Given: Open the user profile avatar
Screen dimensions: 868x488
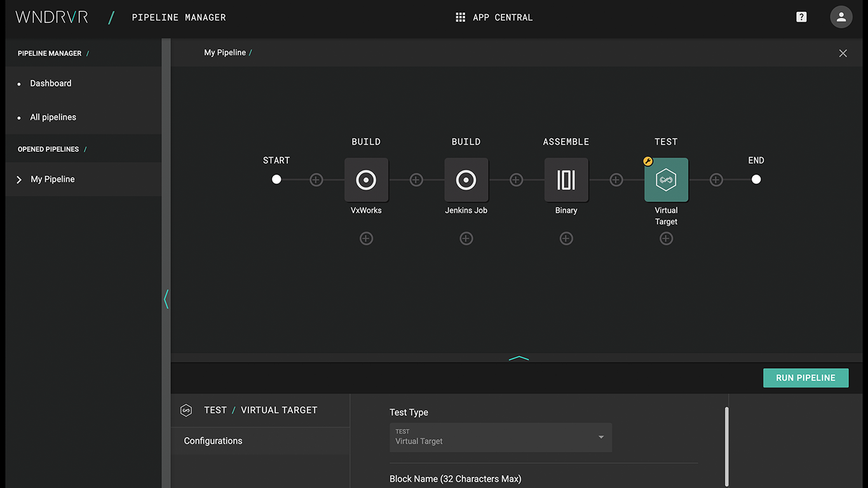Looking at the screenshot, I should click(841, 17).
